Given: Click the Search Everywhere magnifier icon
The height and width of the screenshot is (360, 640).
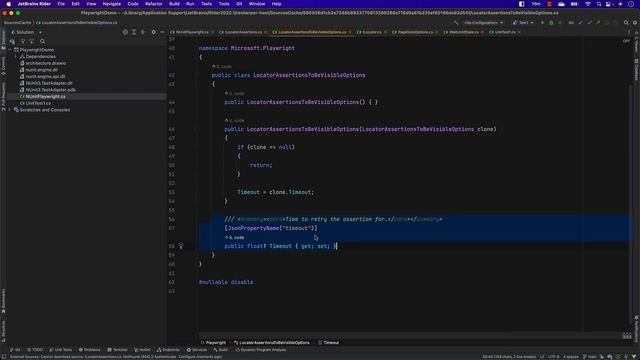Looking at the screenshot, I should click(626, 23).
